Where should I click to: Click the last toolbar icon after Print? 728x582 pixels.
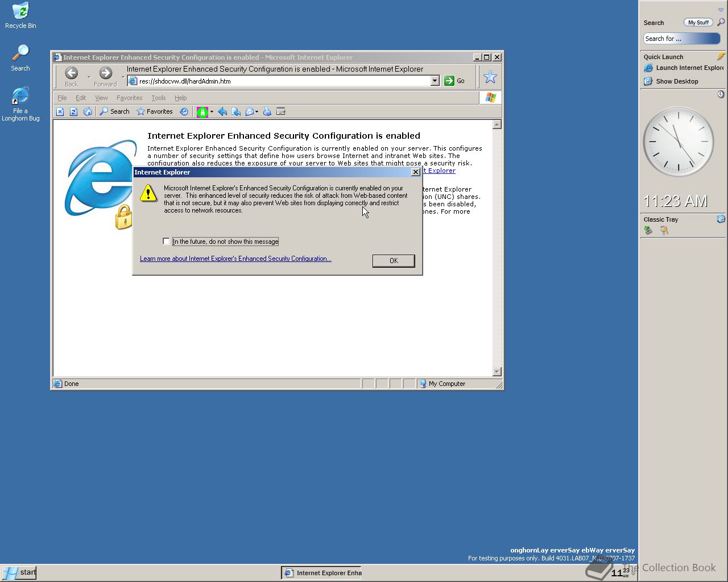[x=280, y=112]
